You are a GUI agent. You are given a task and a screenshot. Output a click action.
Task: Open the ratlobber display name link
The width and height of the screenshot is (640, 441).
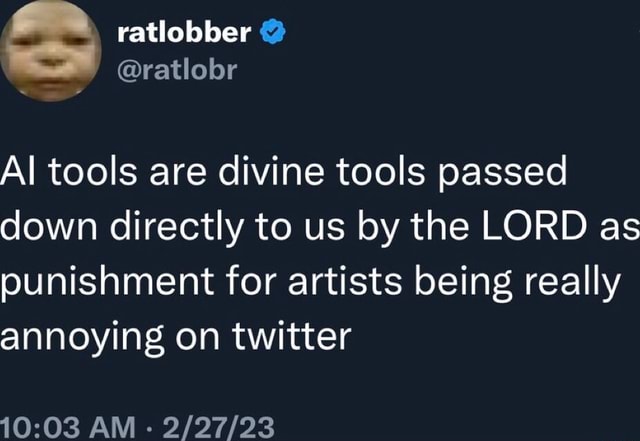click(x=184, y=33)
